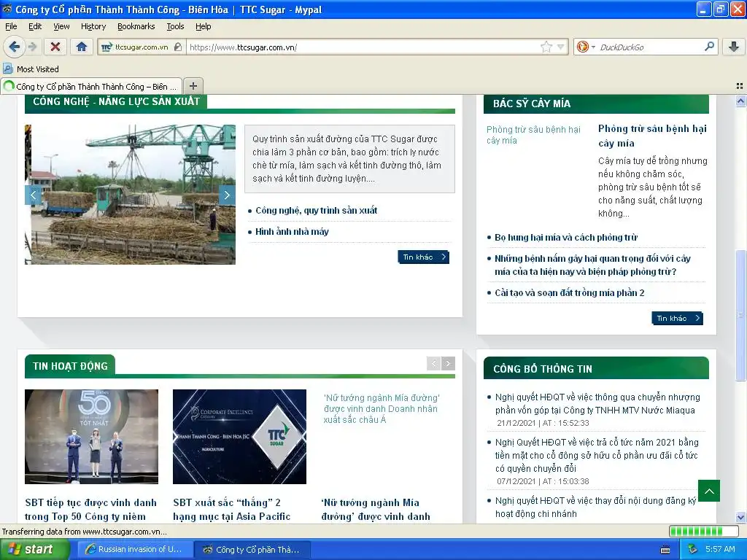Click the on-screen keyboard tray icon
The width and height of the screenshot is (747, 560).
[665, 550]
